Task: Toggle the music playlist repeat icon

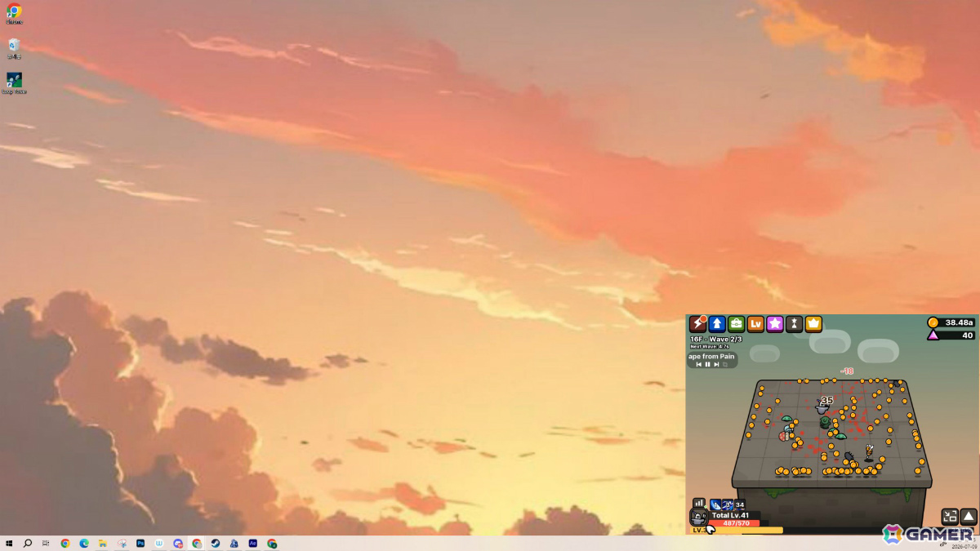Action: pyautogui.click(x=725, y=364)
